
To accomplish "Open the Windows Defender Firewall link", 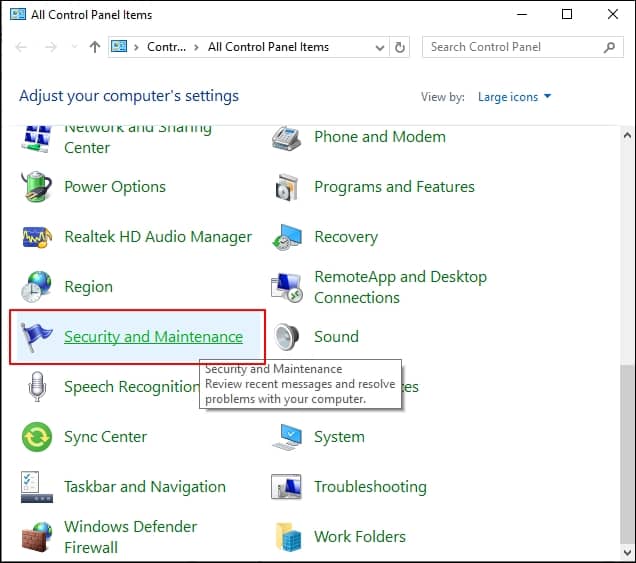I will pos(131,537).
